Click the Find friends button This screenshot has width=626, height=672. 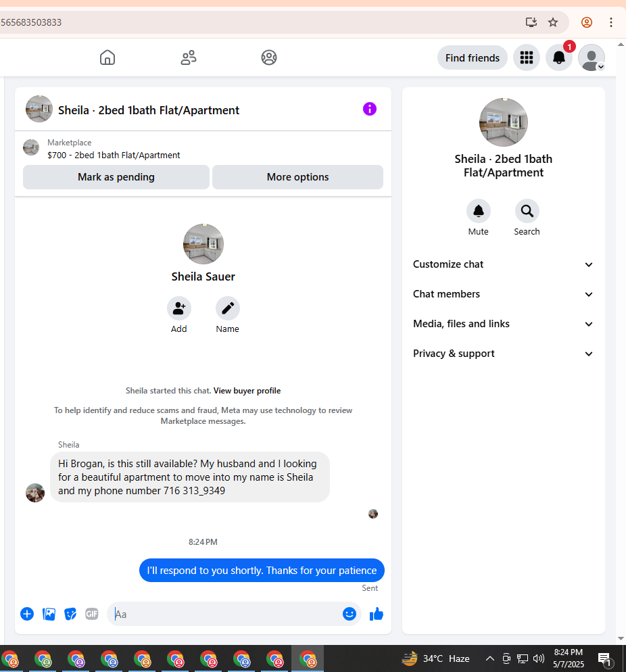tap(472, 58)
